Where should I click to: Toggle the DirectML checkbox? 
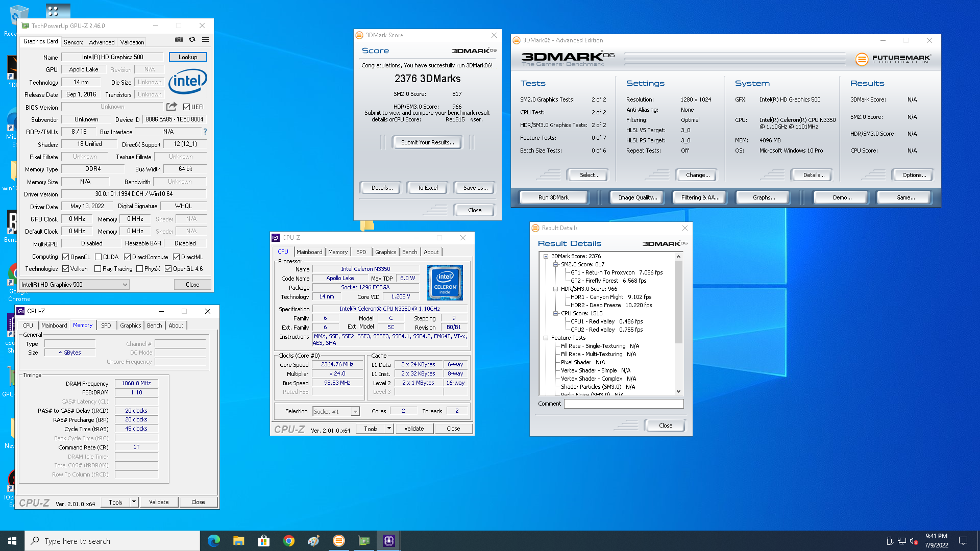176,257
